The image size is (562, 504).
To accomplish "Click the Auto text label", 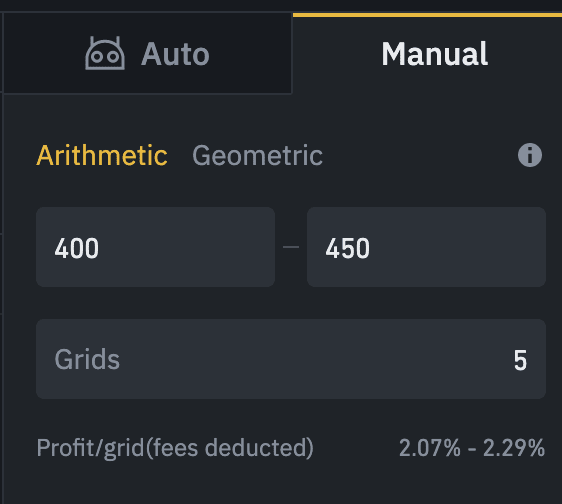I will (x=175, y=54).
